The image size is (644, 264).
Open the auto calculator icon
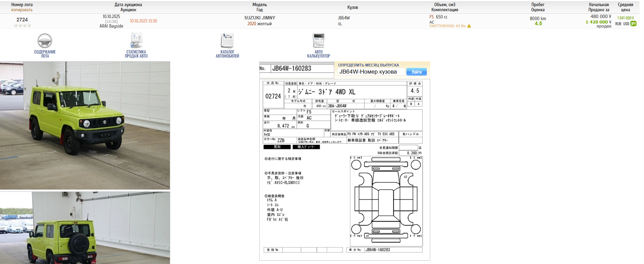click(319, 41)
